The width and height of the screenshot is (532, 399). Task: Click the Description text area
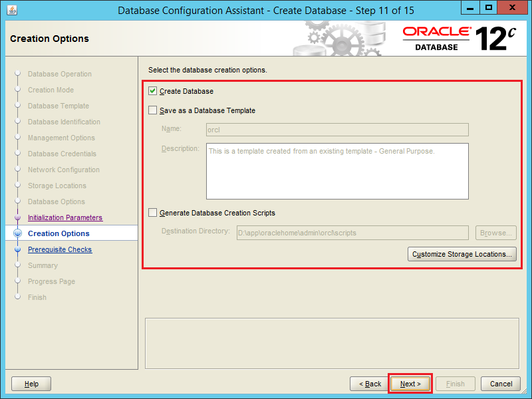(337, 171)
